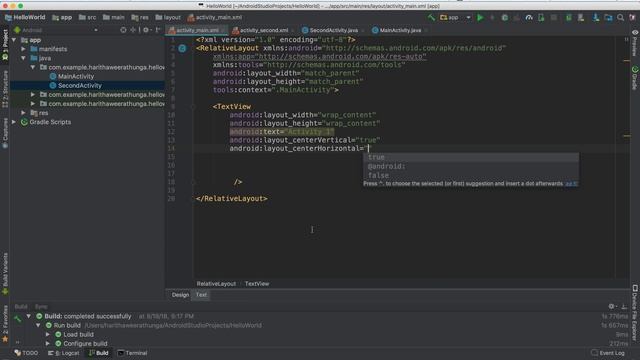640x360 pixels.
Task: Select the Text view tab
Action: [201, 295]
